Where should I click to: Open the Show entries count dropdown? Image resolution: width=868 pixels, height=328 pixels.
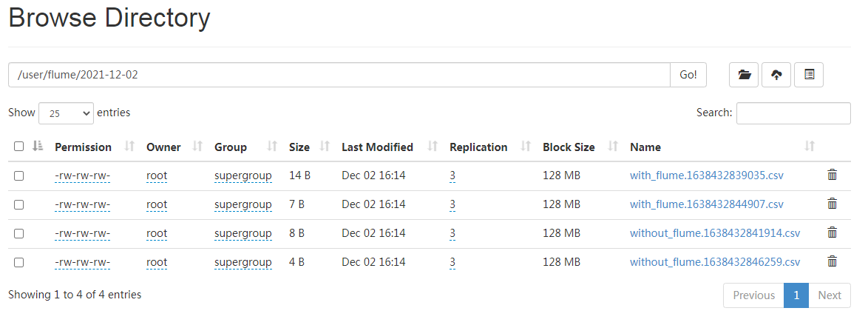(x=66, y=113)
